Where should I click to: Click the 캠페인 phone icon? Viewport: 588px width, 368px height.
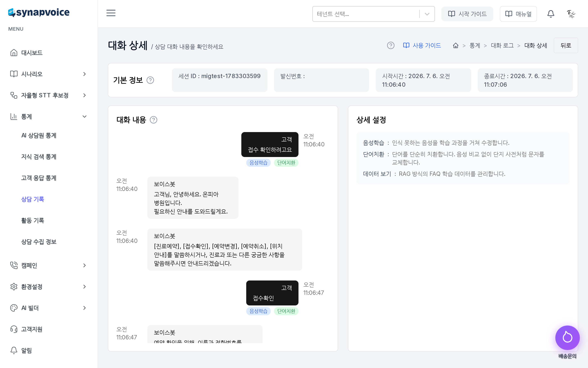point(14,265)
